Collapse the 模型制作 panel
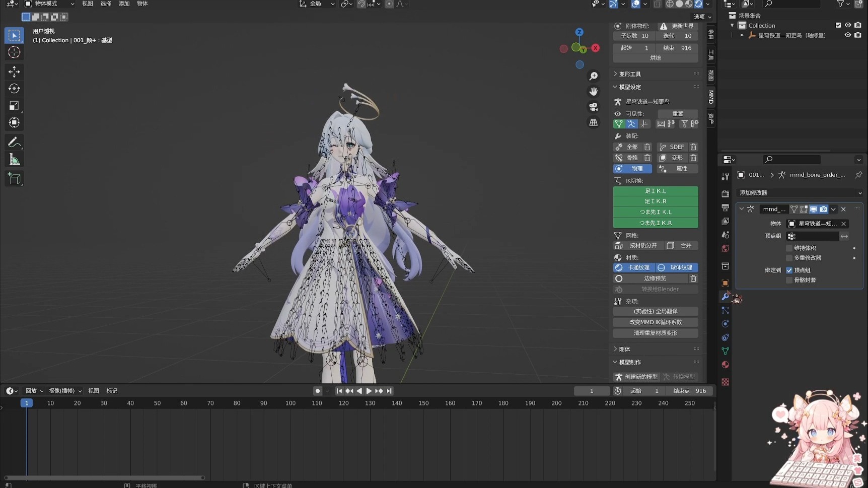This screenshot has width=868, height=488. pyautogui.click(x=629, y=363)
